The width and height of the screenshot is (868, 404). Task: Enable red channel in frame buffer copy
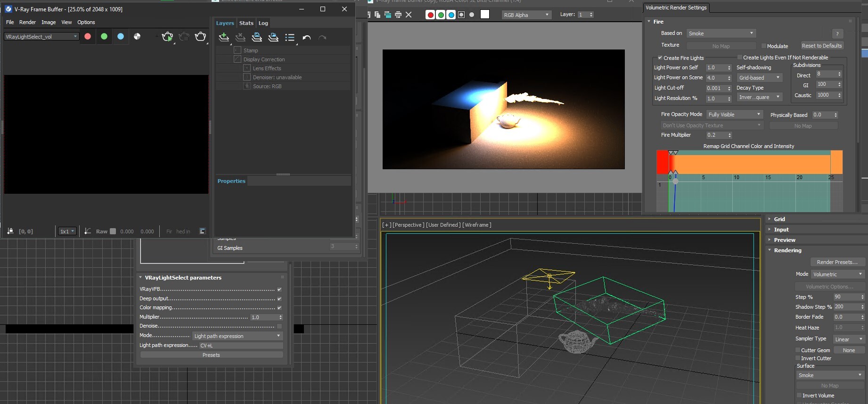pos(430,15)
